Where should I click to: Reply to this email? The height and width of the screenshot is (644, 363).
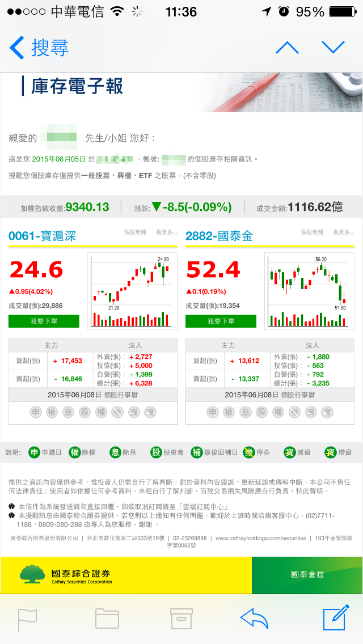pos(254,618)
